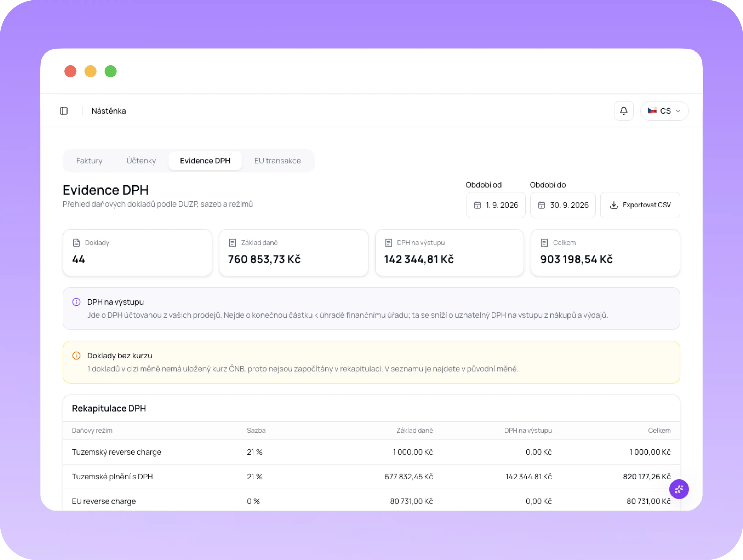Click the Tuzemský reverse charge row label
Image resolution: width=743 pixels, height=560 pixels.
(116, 452)
